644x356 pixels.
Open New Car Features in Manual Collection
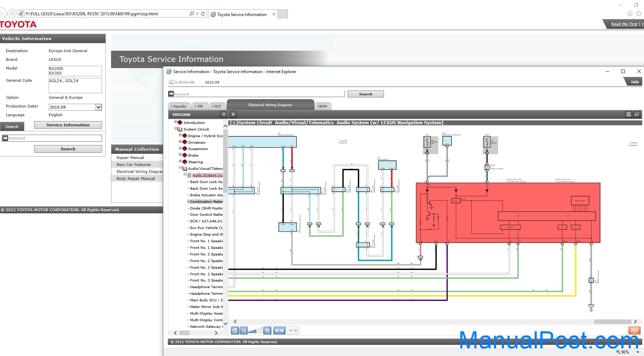[134, 165]
